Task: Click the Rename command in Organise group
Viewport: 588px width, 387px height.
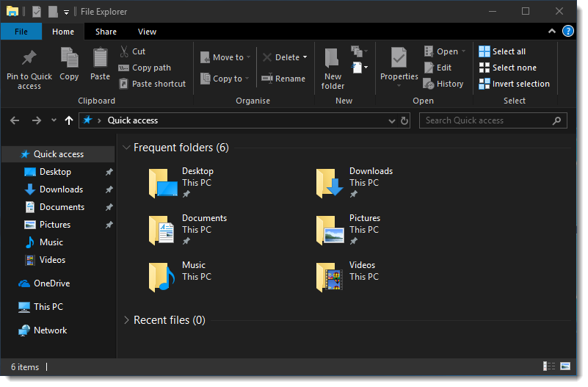Action: [283, 79]
